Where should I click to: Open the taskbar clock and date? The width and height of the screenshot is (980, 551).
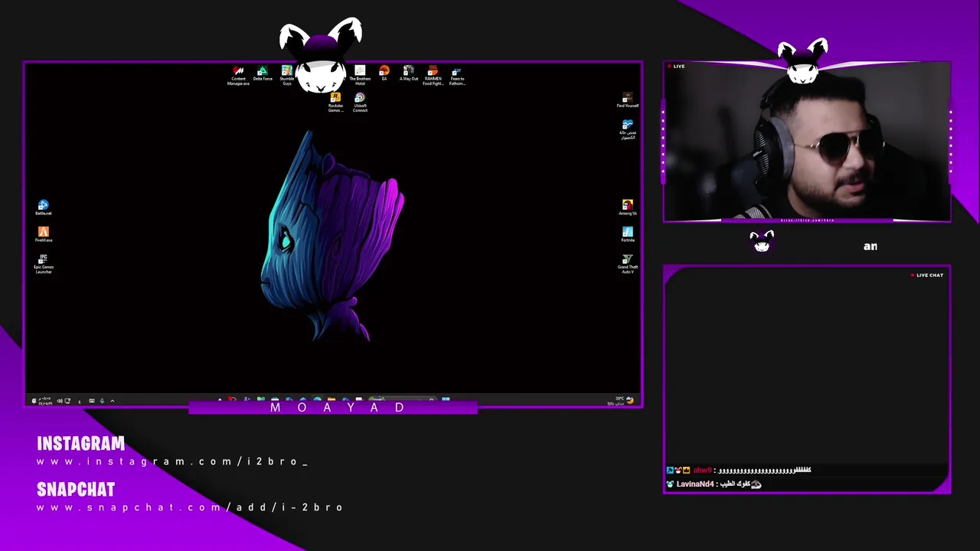[44, 401]
